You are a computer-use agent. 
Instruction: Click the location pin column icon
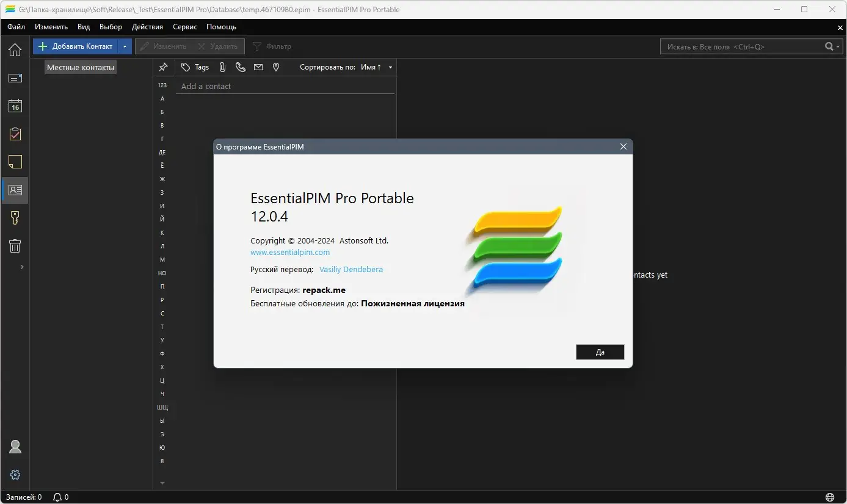[x=276, y=67]
